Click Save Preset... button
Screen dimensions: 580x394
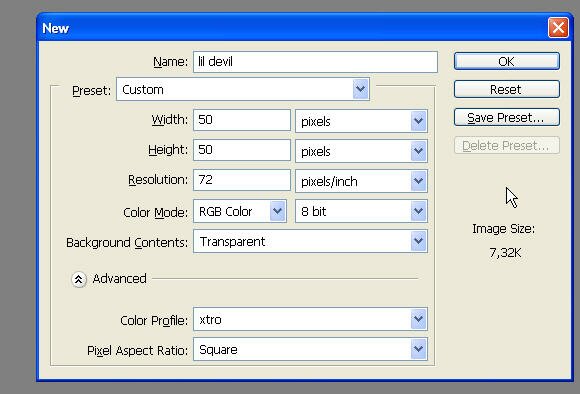tap(506, 117)
